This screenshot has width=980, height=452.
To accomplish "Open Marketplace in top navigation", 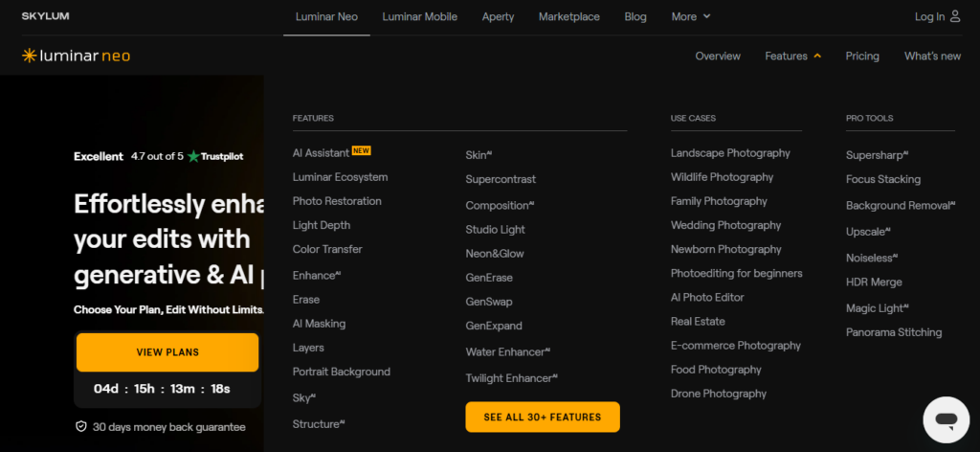I will pos(569,17).
